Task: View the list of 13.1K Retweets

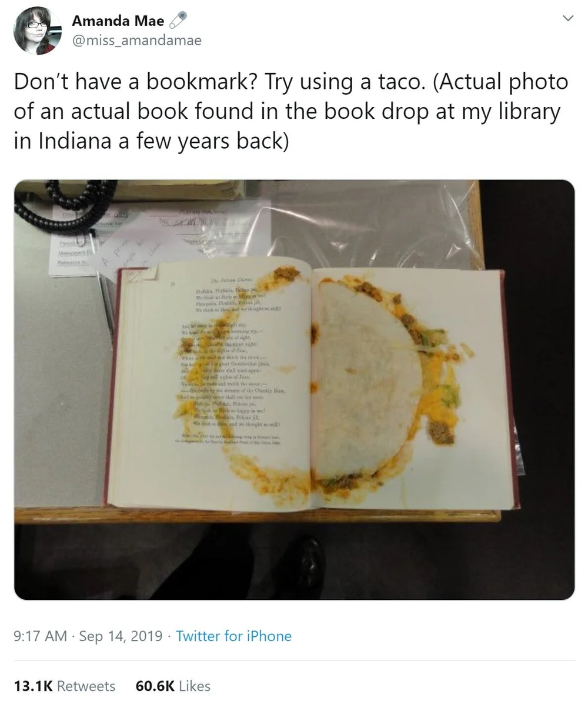Action: pos(65,686)
